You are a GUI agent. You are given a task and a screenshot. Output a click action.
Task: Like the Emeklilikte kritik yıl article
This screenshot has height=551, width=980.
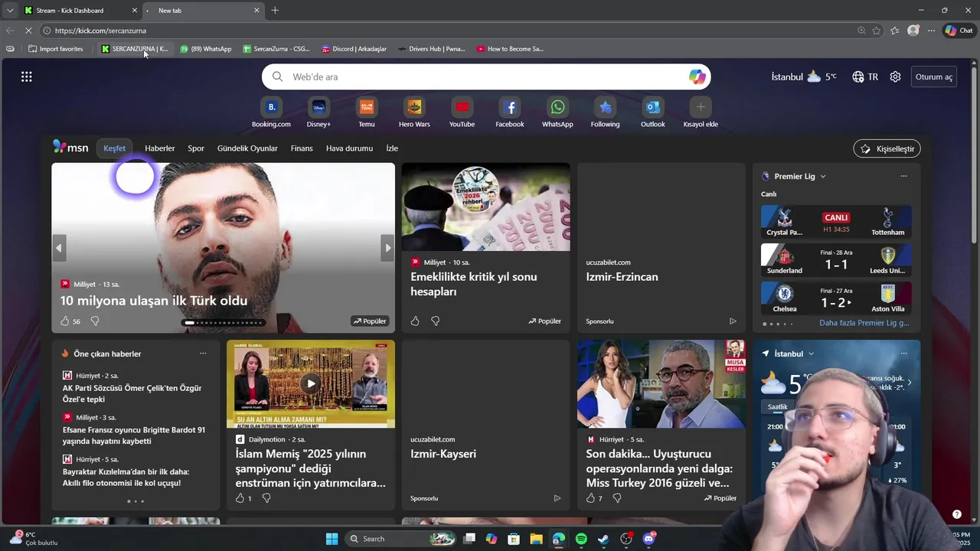coord(415,321)
